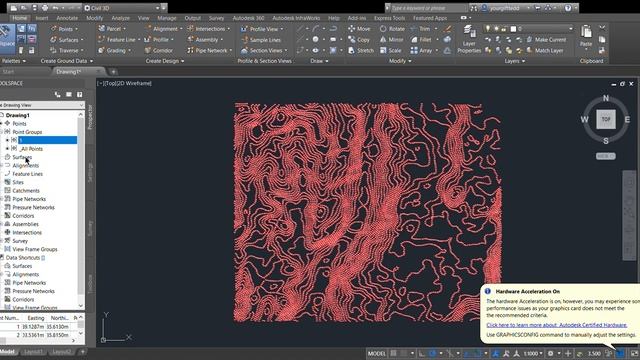Screen dimensions: 640x360
Task: Expand the Create Design panel
Action: (x=165, y=61)
